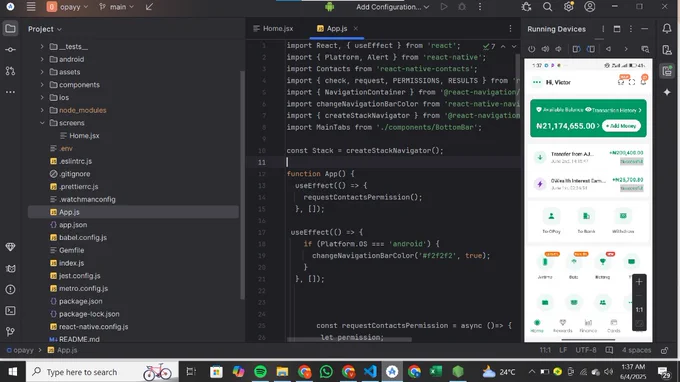Click the device Volume Down icon
Image resolution: width=680 pixels, height=382 pixels.
click(x=559, y=49)
